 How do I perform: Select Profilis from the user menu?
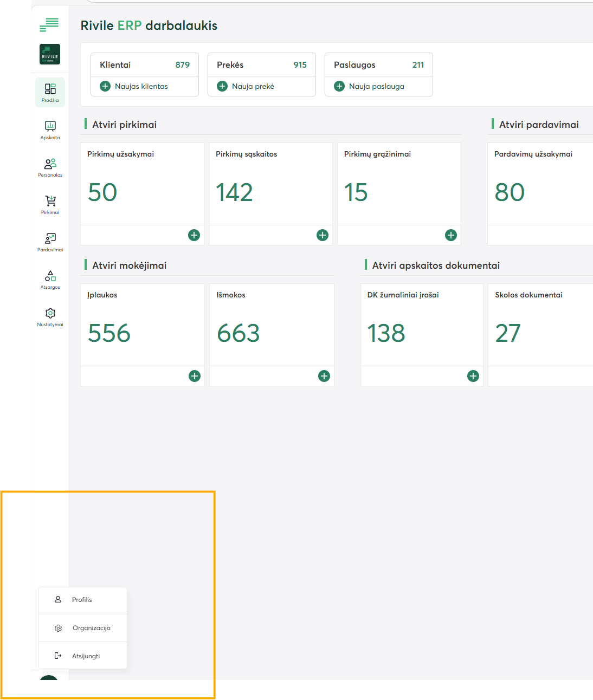[x=82, y=600]
